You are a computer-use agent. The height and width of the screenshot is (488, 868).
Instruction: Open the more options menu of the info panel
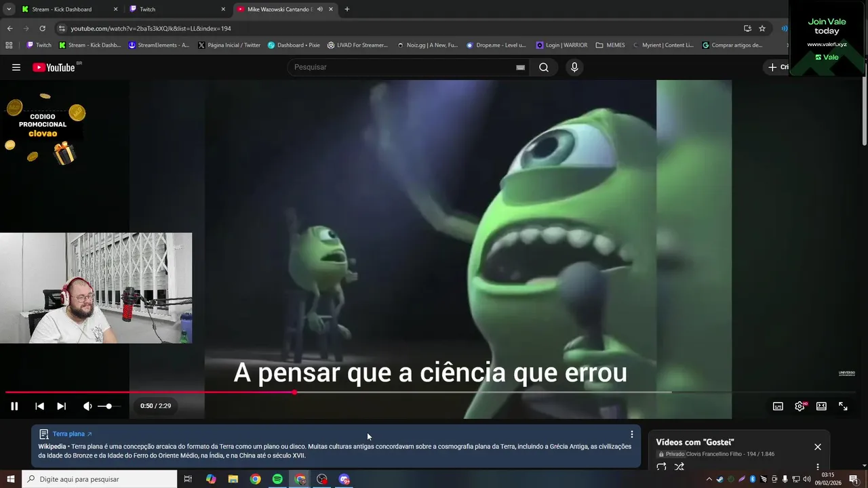pyautogui.click(x=632, y=434)
